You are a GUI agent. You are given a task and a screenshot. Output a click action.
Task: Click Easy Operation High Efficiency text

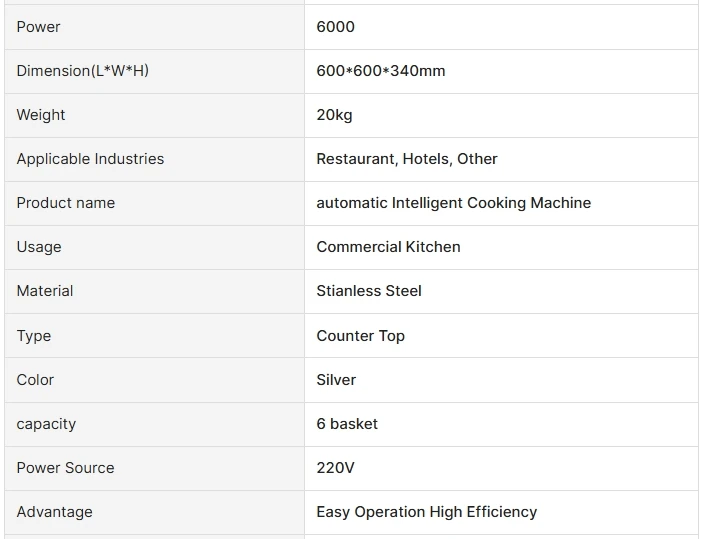coord(426,512)
